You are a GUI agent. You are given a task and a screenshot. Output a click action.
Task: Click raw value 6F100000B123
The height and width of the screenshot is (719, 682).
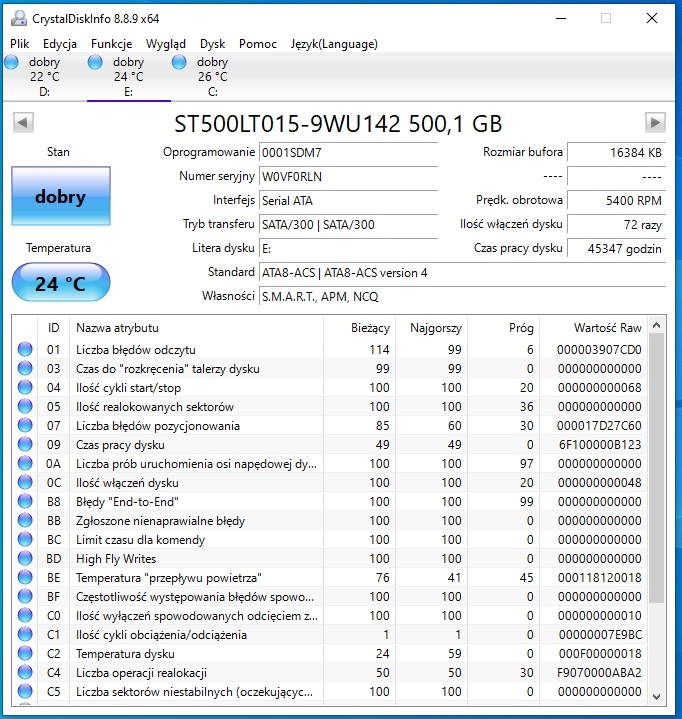(x=600, y=444)
